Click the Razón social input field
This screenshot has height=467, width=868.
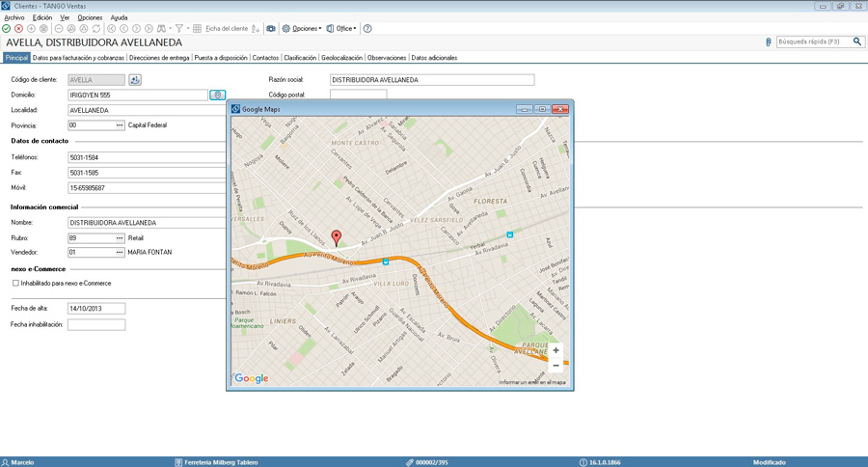point(432,80)
